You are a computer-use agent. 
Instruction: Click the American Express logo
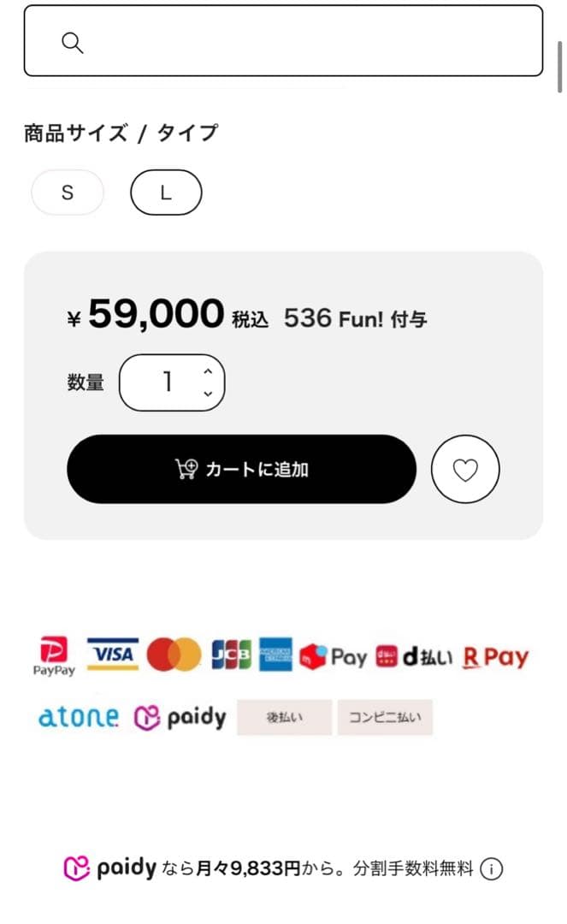coord(277,654)
